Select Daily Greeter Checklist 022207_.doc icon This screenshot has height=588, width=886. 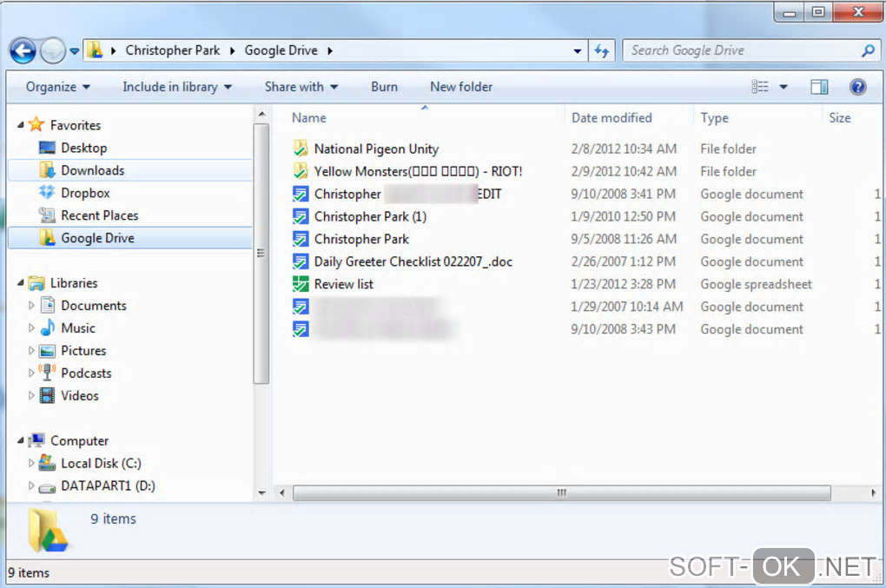(301, 261)
